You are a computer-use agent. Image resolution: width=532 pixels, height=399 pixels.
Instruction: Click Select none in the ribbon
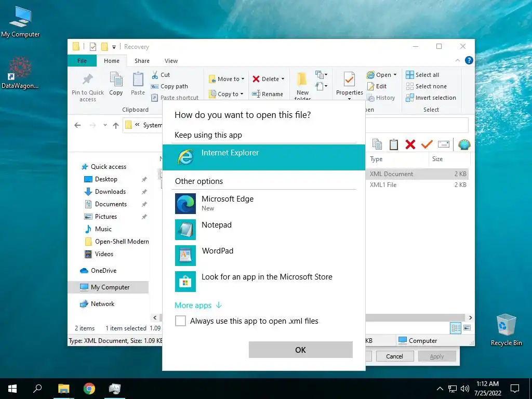click(427, 86)
